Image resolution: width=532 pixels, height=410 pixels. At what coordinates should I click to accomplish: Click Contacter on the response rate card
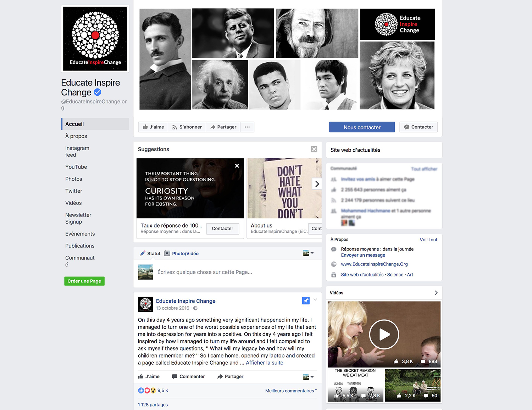tap(222, 229)
